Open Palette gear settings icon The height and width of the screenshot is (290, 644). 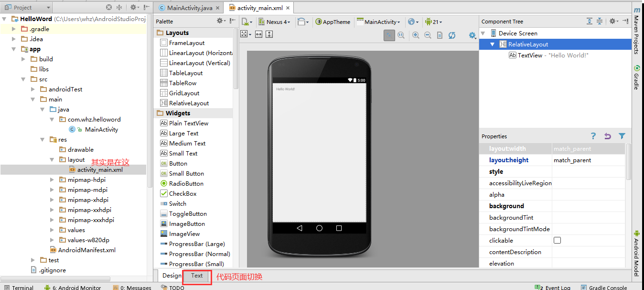tap(221, 21)
